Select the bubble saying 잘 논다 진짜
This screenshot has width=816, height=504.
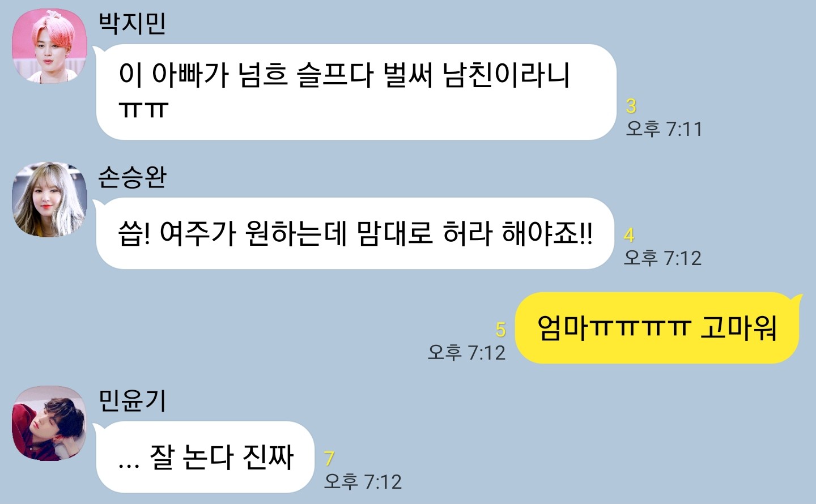[x=205, y=457]
